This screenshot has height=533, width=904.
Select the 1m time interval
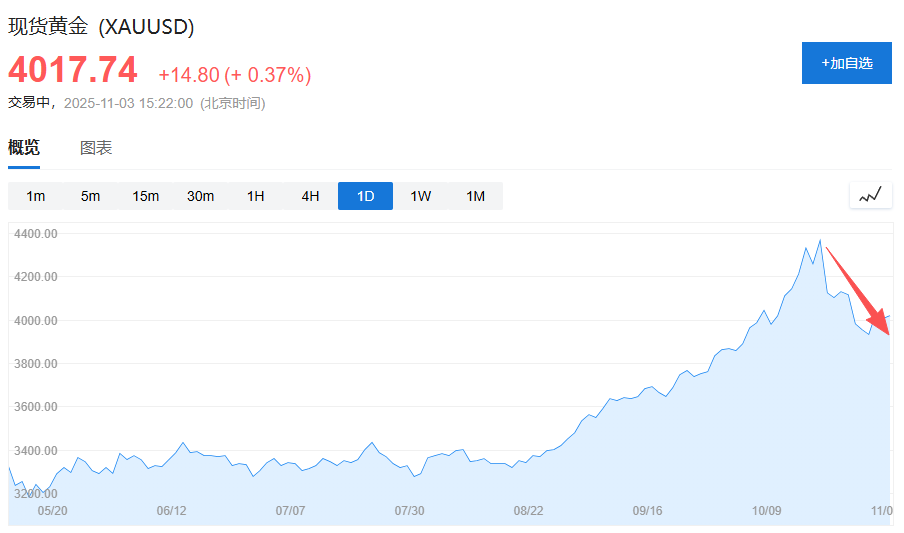(x=36, y=196)
